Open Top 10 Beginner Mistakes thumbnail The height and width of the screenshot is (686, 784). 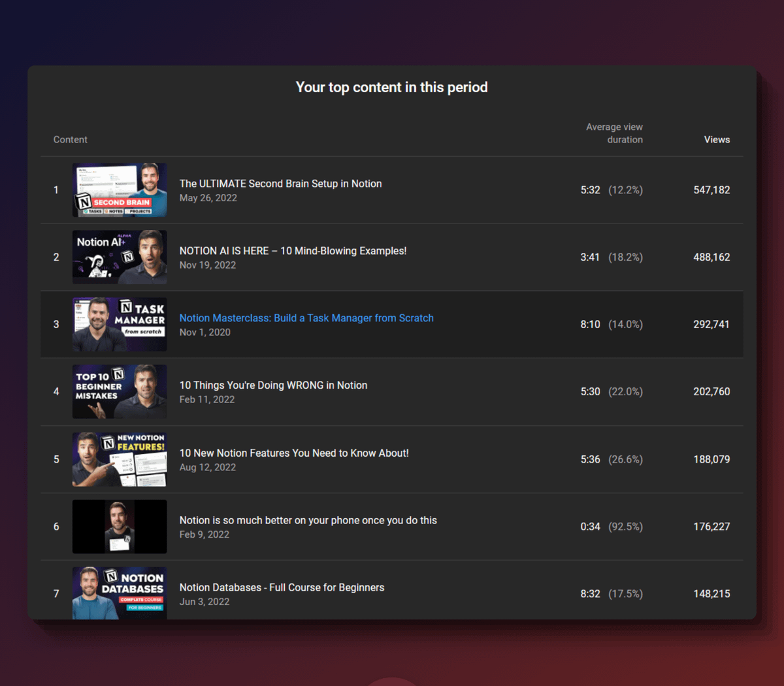coord(120,392)
